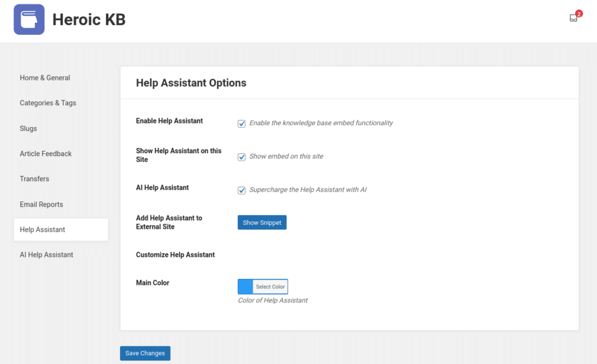Click the Heroic KB book logo icon
The image size is (597, 364).
29,19
